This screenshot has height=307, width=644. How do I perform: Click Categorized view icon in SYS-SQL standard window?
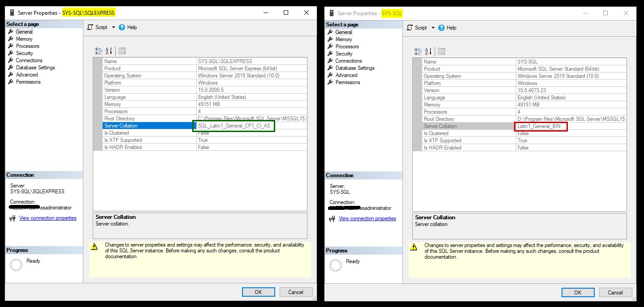[418, 51]
